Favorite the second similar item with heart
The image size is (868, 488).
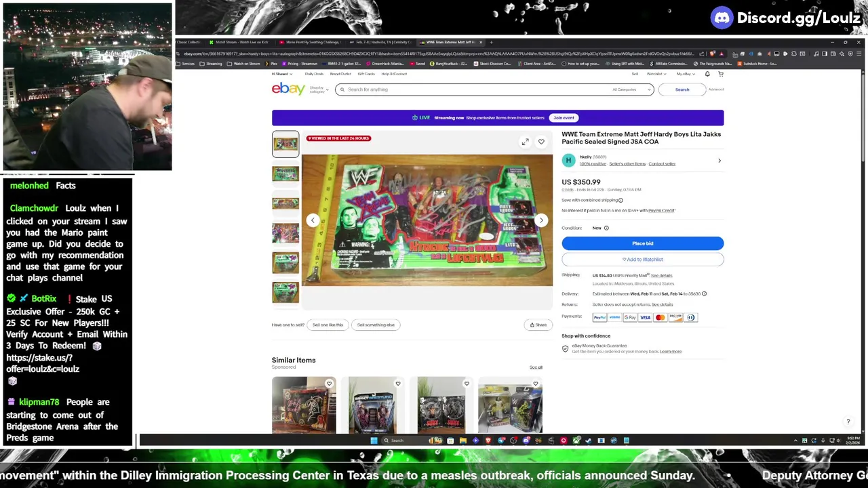coord(398,384)
